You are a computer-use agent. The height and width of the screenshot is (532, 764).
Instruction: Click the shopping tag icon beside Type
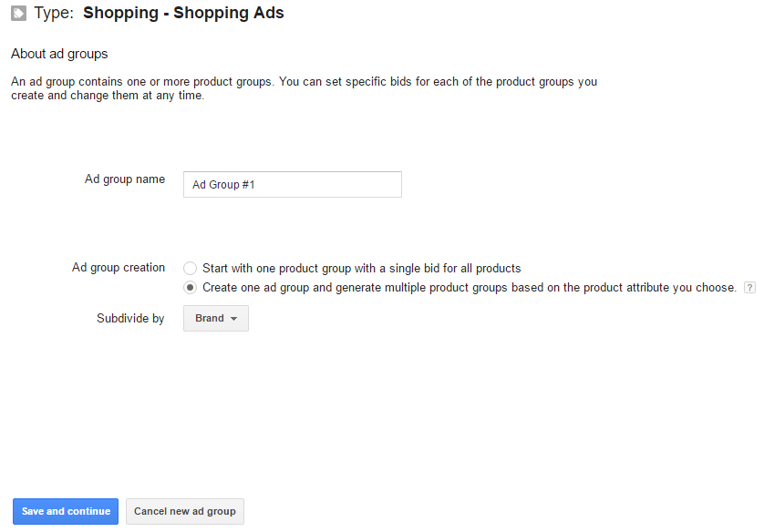click(18, 14)
